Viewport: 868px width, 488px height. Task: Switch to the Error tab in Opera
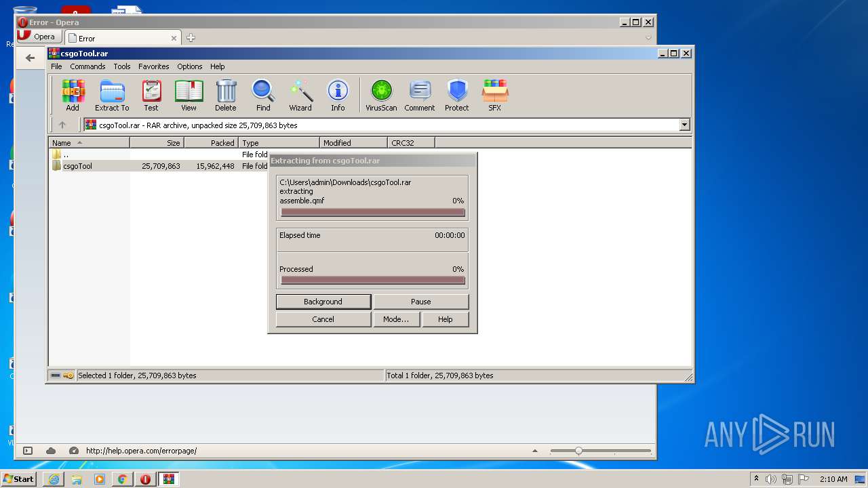[x=122, y=38]
